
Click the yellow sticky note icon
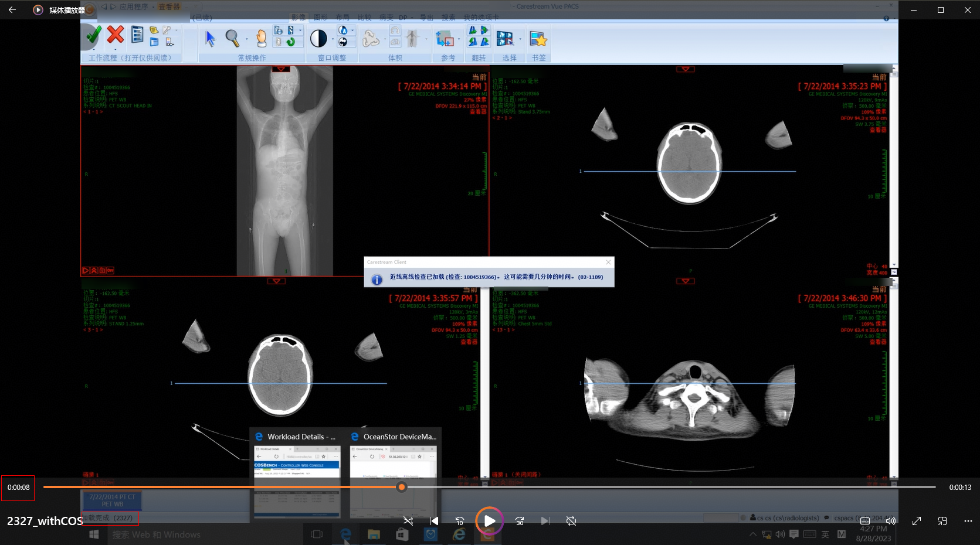point(154,30)
